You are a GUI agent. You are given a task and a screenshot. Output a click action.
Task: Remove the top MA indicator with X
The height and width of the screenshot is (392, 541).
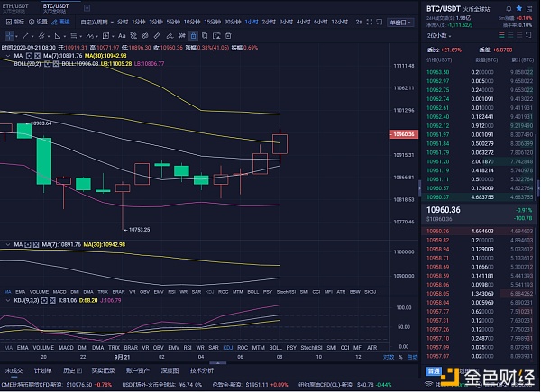[37, 56]
